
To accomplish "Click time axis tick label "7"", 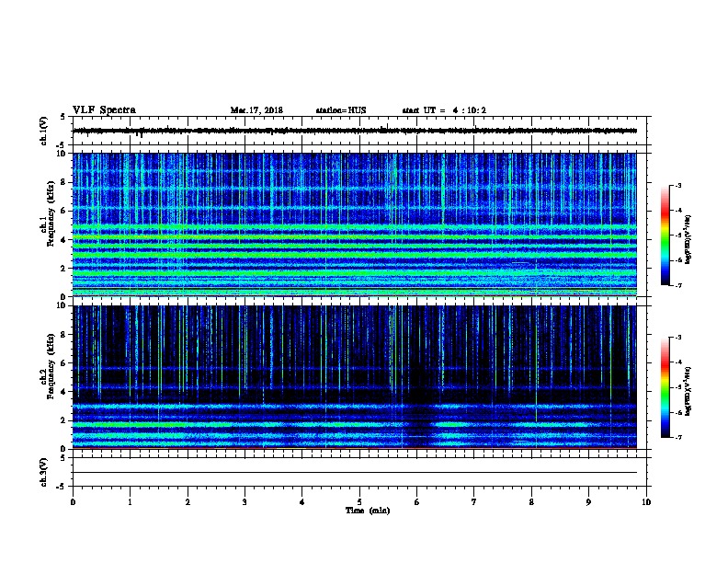I will (x=474, y=501).
